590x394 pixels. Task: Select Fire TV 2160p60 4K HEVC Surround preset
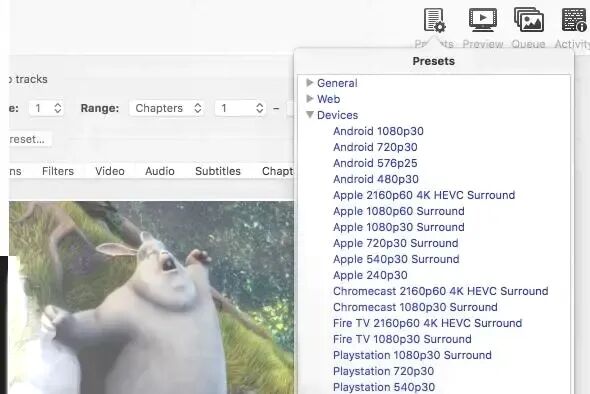[x=427, y=323]
